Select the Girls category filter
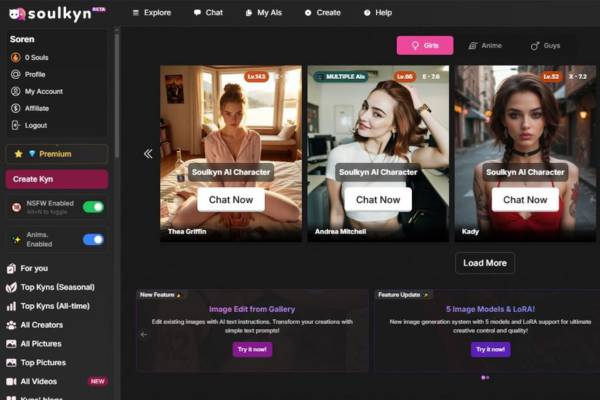The height and width of the screenshot is (400, 600). (x=424, y=45)
